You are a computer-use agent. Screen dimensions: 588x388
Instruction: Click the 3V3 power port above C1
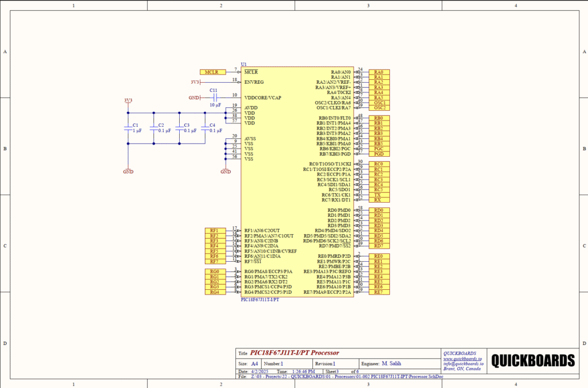pos(127,101)
